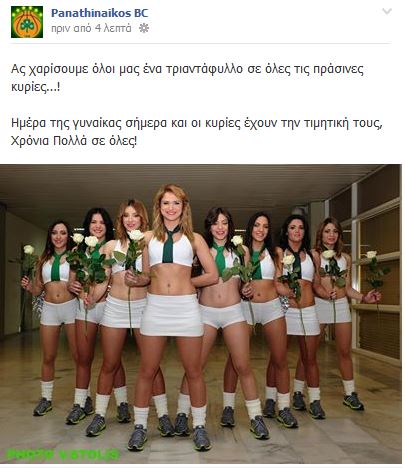Click the paragraph starting "Ημέρα της γυναίκας"

click(x=197, y=132)
